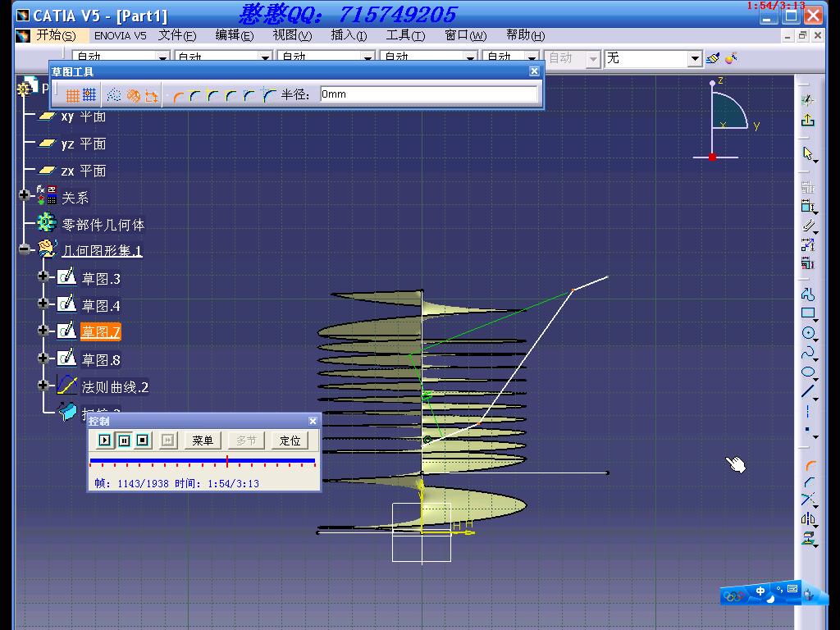Open the first 自动 dropdown arrow
The height and width of the screenshot is (630, 840).
pyautogui.click(x=162, y=57)
